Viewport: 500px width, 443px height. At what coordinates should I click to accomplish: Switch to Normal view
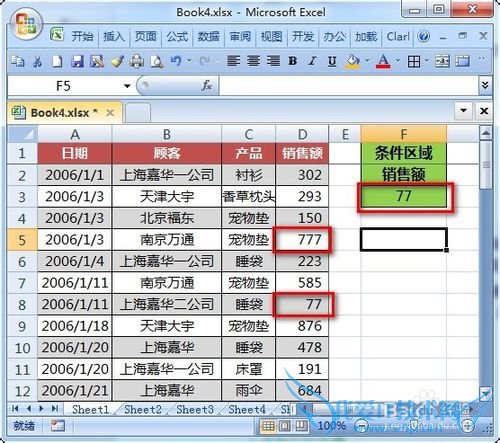(x=268, y=426)
